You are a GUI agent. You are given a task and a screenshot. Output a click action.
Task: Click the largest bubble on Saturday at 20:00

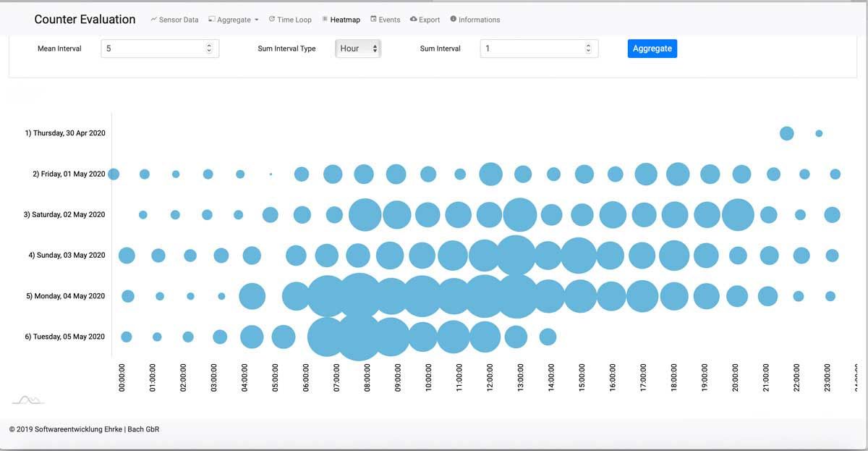pos(738,214)
